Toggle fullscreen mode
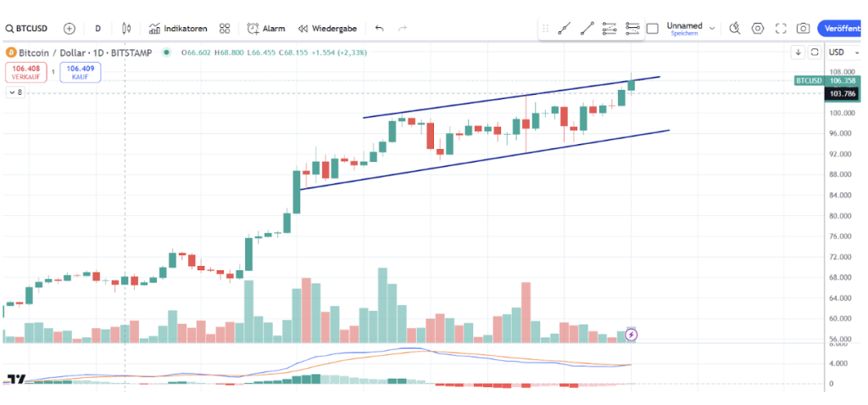 [x=781, y=28]
